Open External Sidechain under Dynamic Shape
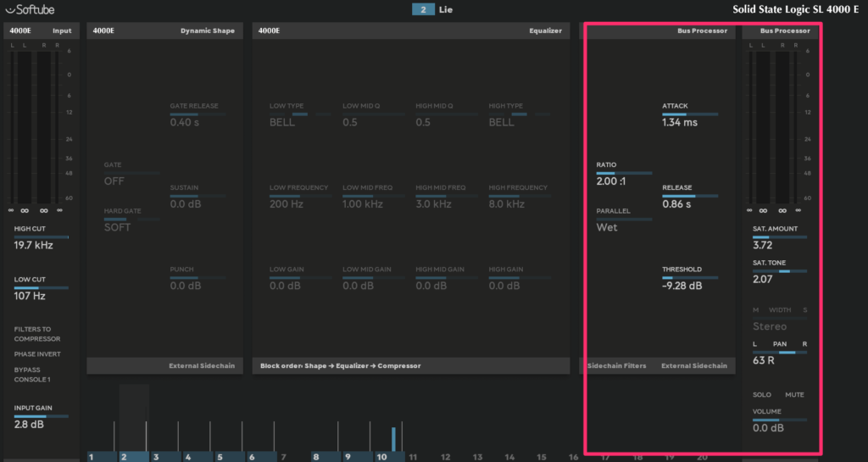The height and width of the screenshot is (462, 868). click(x=202, y=366)
